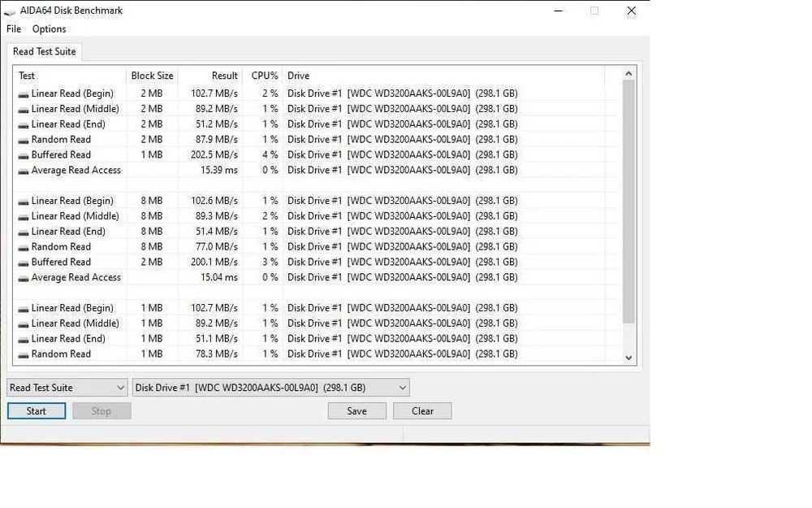The image size is (812, 508).
Task: Select the Read Test Suite tab
Action: [x=45, y=52]
